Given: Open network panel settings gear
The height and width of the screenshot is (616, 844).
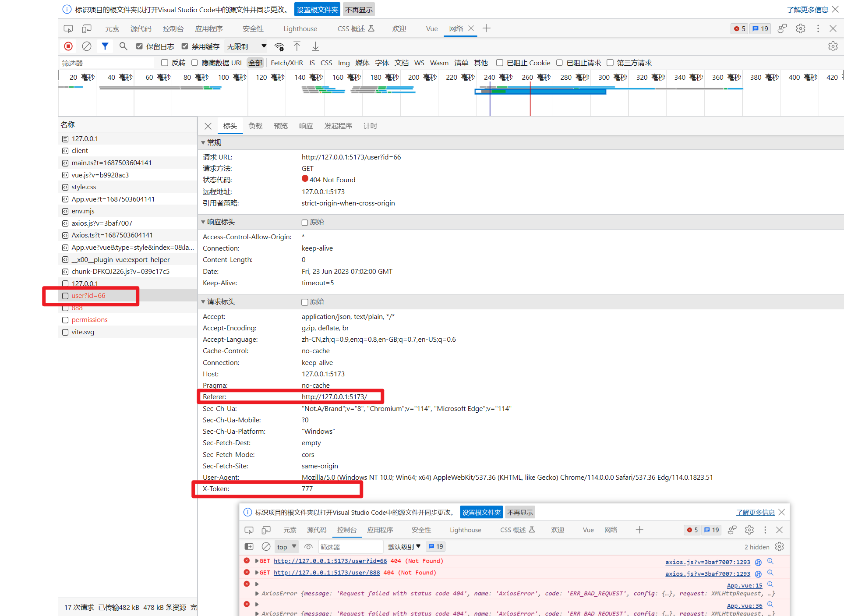Looking at the screenshot, I should tap(833, 46).
